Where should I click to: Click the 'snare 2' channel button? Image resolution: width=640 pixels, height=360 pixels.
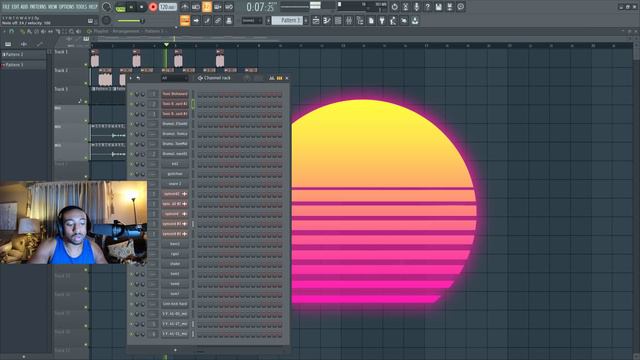click(175, 184)
